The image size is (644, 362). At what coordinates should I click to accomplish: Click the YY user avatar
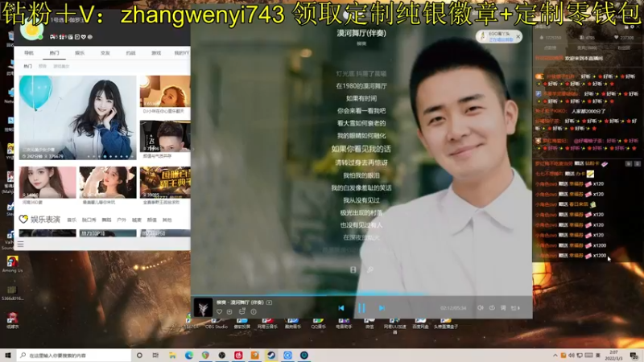click(x=32, y=30)
